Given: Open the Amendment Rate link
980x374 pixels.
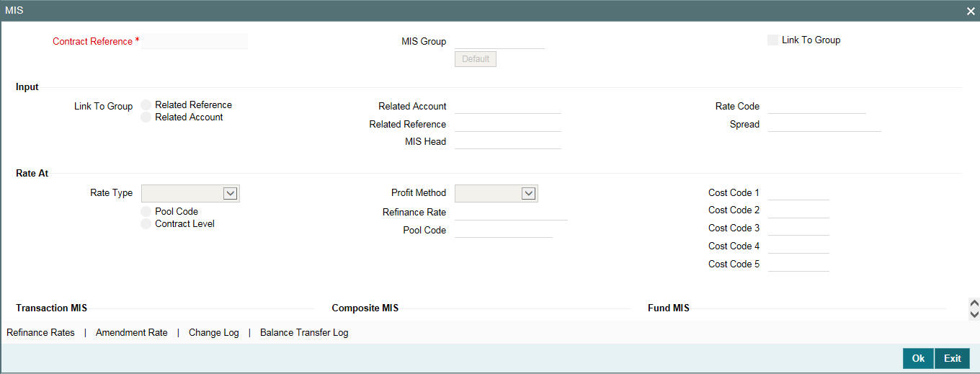Looking at the screenshot, I should pos(132,333).
